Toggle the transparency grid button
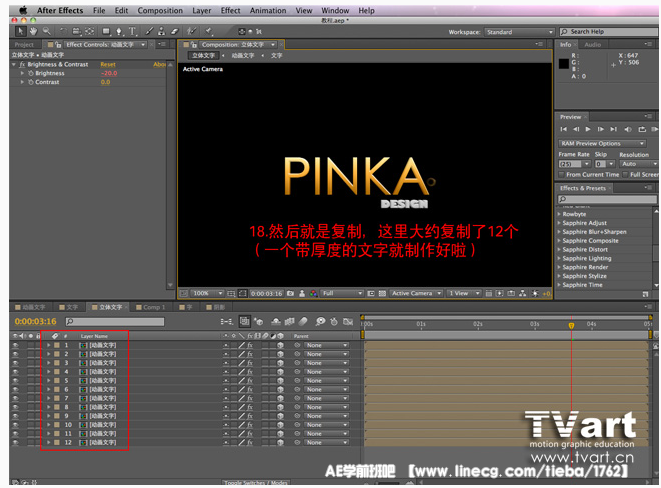The image size is (661, 488). [x=382, y=293]
